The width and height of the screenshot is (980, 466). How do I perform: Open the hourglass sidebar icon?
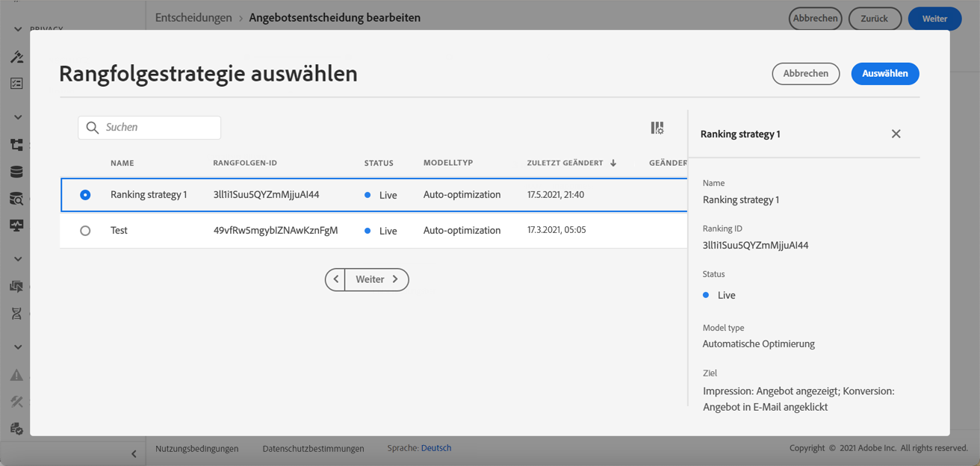coord(16,314)
